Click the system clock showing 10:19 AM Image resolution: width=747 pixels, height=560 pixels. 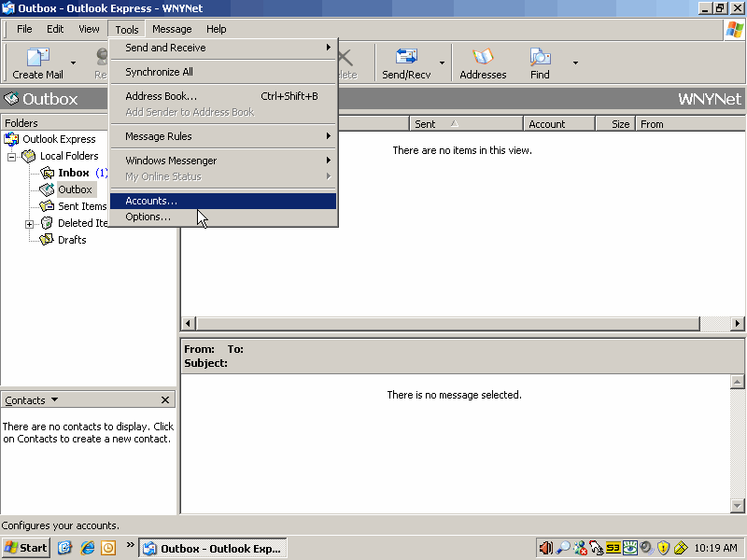click(x=715, y=549)
